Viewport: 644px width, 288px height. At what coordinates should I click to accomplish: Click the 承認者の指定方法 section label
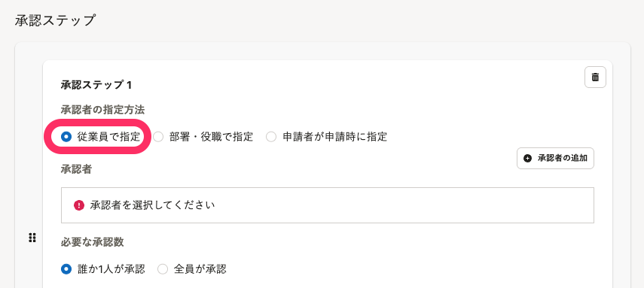[x=102, y=110]
